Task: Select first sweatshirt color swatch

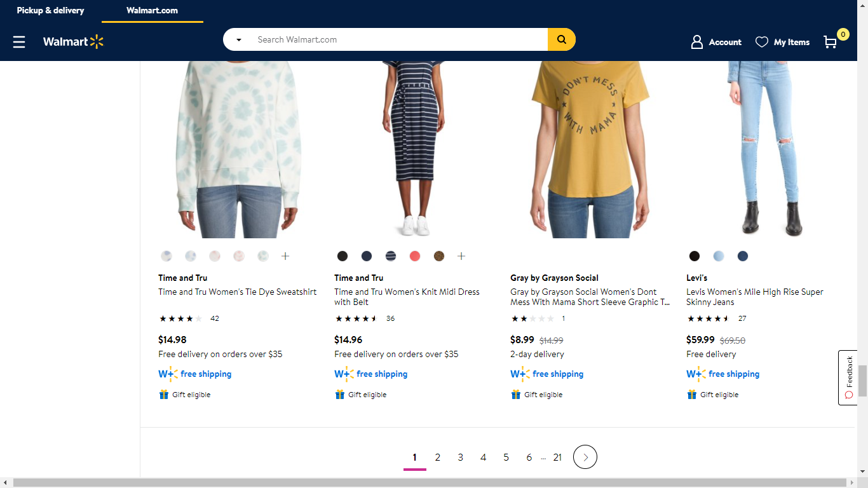Action: click(166, 256)
